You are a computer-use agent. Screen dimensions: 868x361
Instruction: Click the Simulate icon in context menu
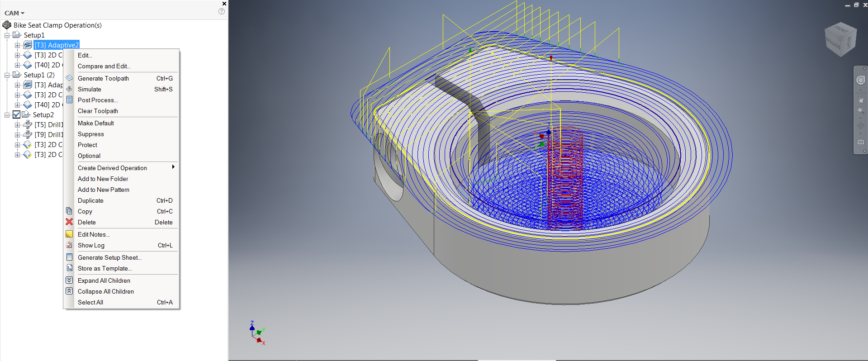click(x=69, y=89)
